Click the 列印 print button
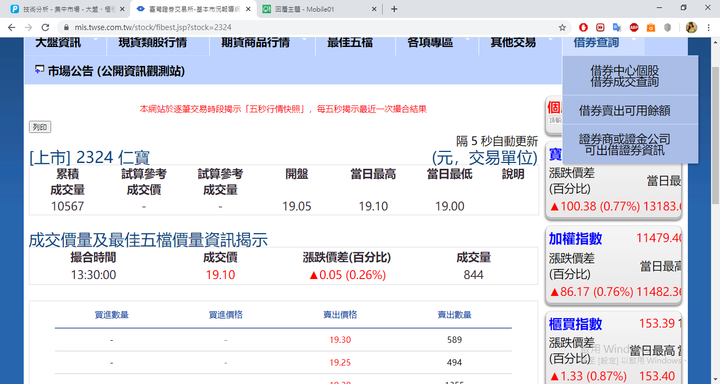Image resolution: width=720 pixels, height=384 pixels. (x=40, y=127)
